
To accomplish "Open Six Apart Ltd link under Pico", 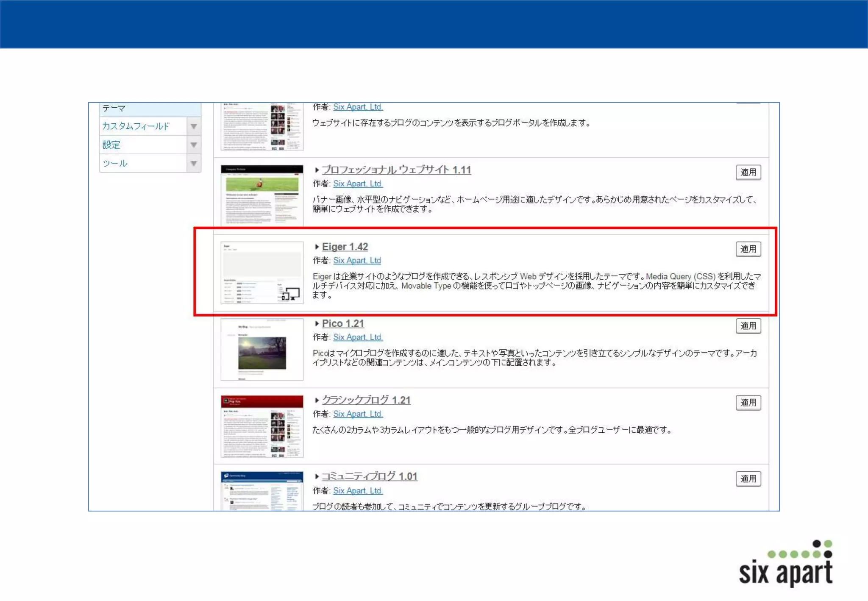I will pos(357,337).
